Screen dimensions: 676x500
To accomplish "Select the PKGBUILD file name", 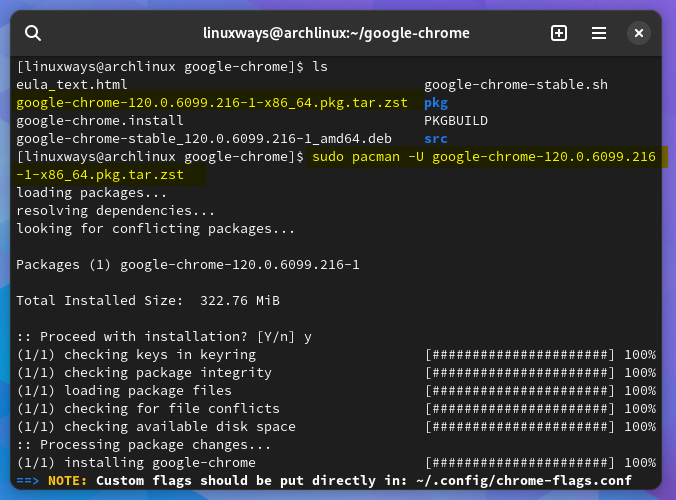I will tap(456, 121).
